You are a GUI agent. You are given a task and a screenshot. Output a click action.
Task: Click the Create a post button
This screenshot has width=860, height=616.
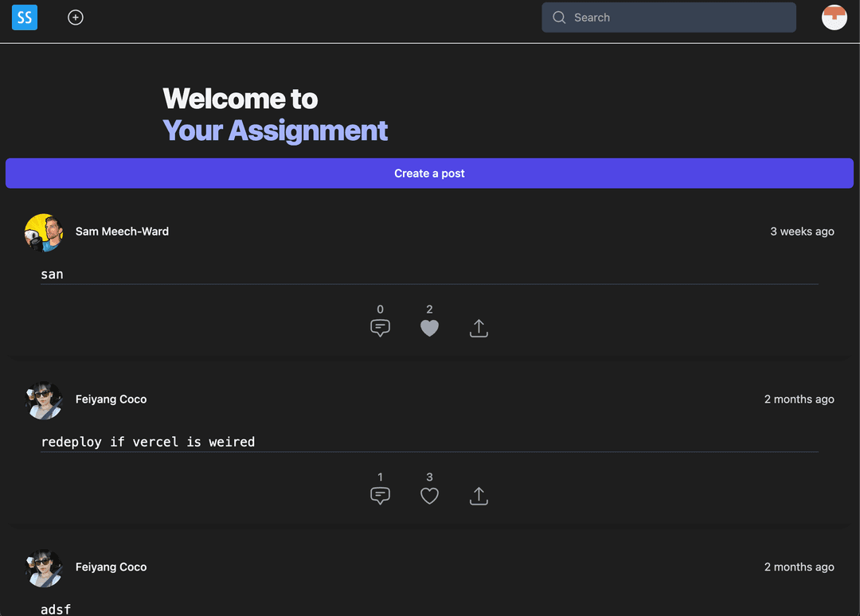[429, 173]
